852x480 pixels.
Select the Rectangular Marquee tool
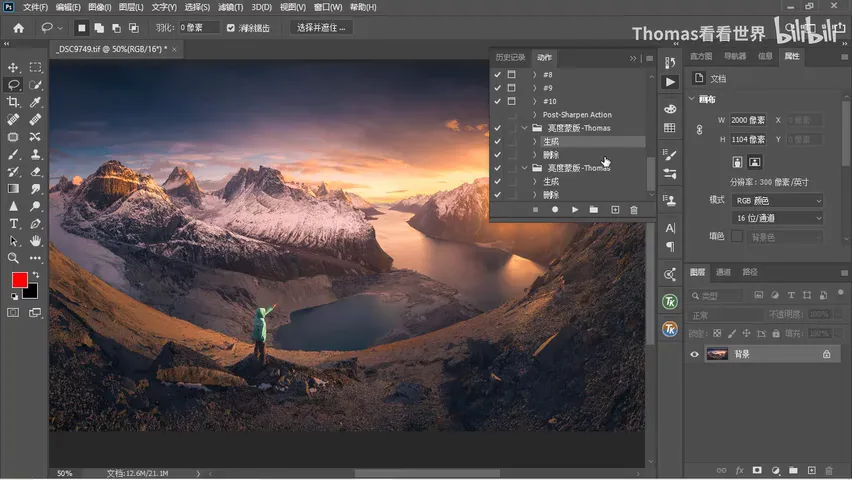pyautogui.click(x=35, y=67)
